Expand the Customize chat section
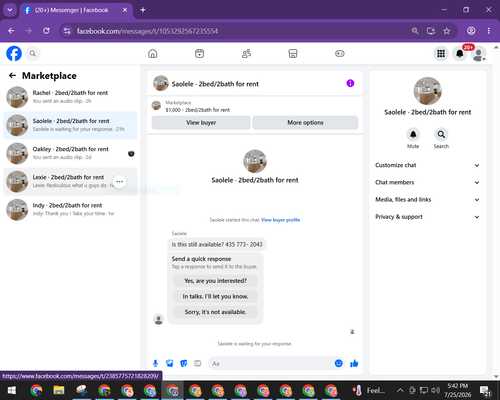This screenshot has height=400, width=500. (x=427, y=165)
